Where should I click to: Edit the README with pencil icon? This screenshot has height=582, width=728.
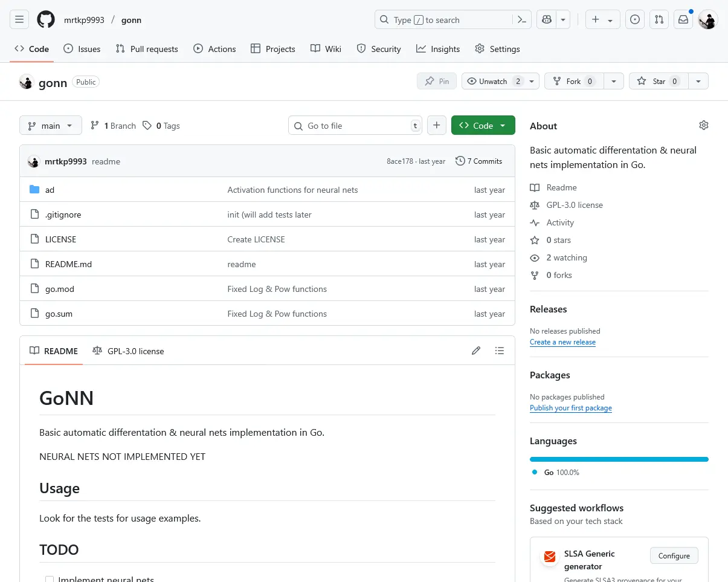[476, 351]
